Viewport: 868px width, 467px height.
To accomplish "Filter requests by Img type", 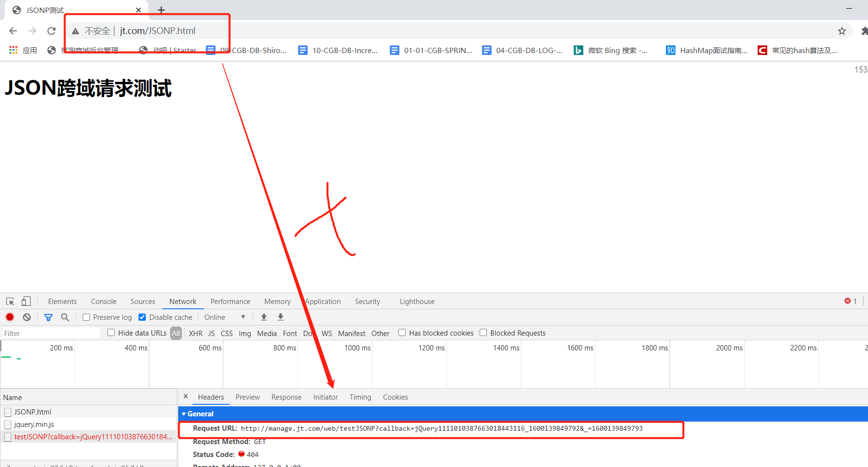I will (245, 333).
